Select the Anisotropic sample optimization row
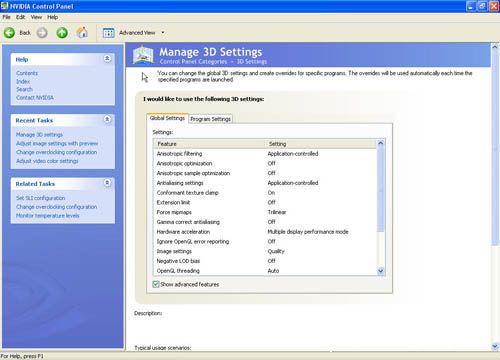This screenshot has height=360, width=500. click(x=265, y=173)
